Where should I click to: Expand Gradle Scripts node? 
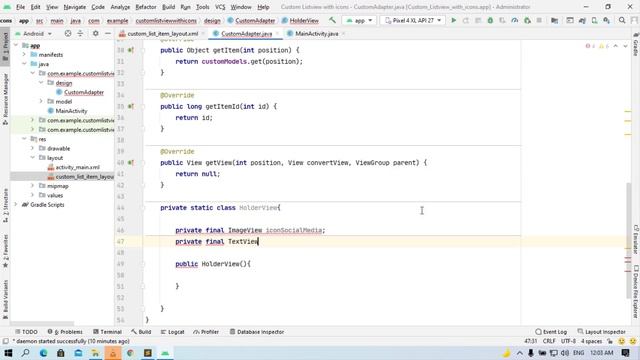coord(16,205)
